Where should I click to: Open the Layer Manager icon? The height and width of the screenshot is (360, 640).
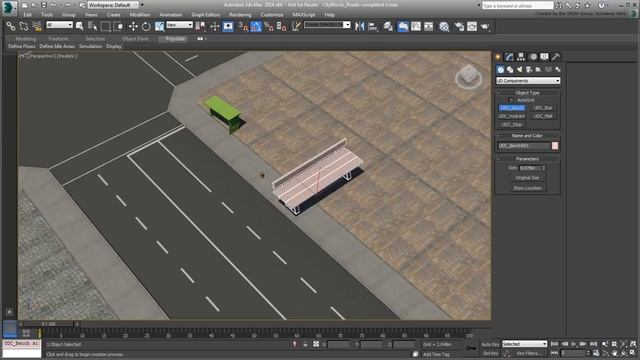coord(388,27)
